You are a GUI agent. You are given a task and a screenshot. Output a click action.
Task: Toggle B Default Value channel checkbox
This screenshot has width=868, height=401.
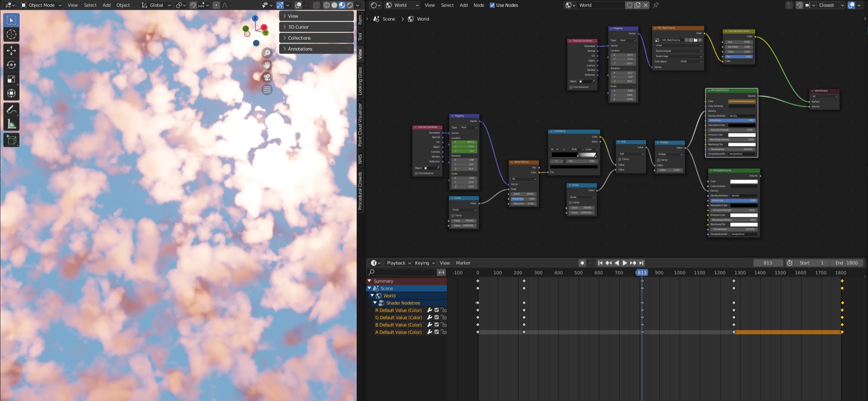pos(437,325)
